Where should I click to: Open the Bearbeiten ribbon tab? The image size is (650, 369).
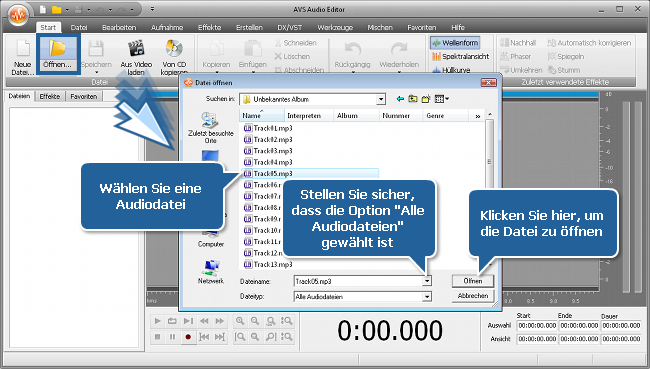click(119, 27)
